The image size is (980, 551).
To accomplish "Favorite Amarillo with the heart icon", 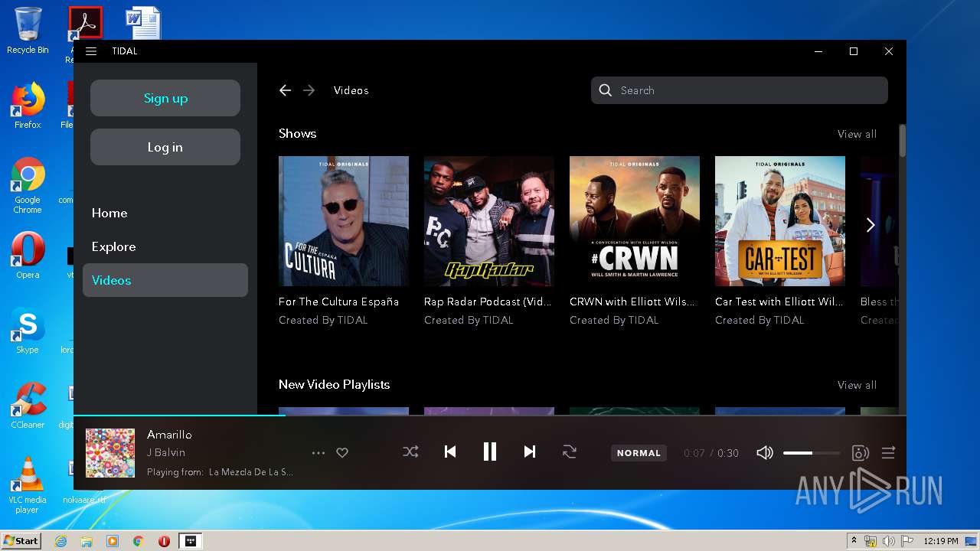I will (x=342, y=453).
